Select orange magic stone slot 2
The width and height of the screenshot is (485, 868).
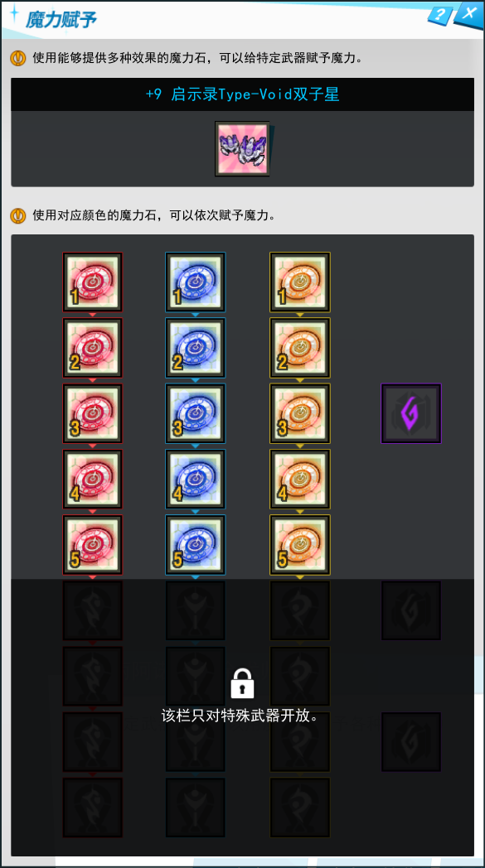pyautogui.click(x=300, y=348)
